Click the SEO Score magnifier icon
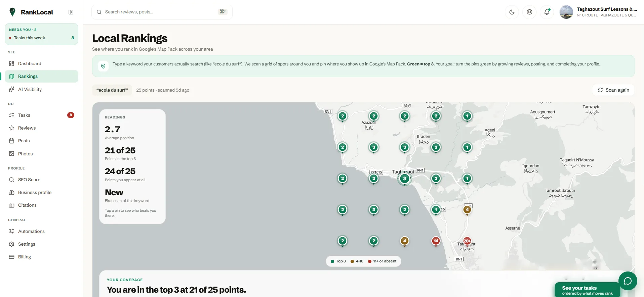 (x=12, y=180)
